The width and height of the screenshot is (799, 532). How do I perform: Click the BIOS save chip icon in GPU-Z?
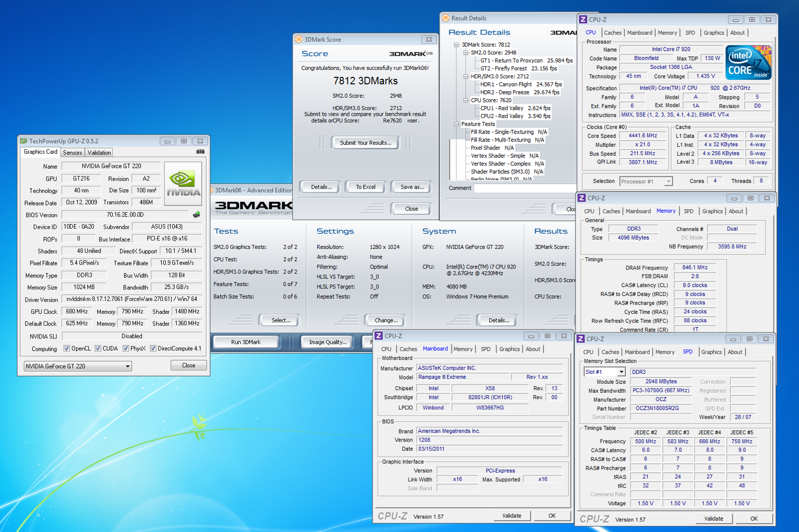(196, 215)
